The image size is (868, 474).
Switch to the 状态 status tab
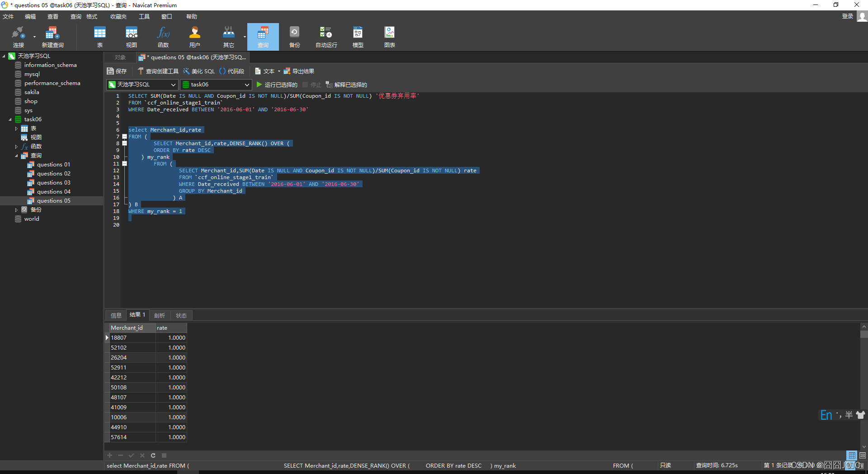[x=181, y=315]
